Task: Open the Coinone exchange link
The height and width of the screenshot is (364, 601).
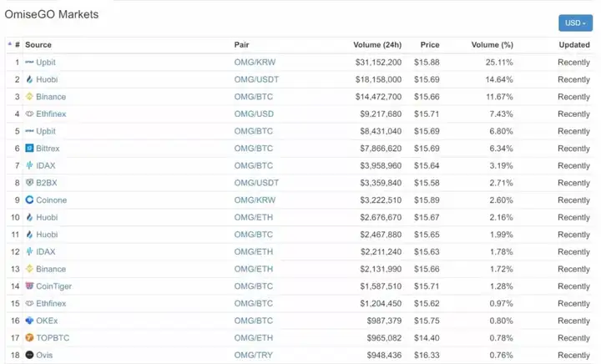Action: (x=52, y=200)
